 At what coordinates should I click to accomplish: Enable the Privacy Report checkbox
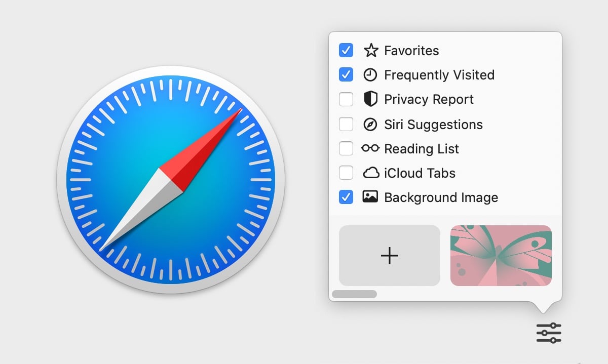pyautogui.click(x=346, y=99)
